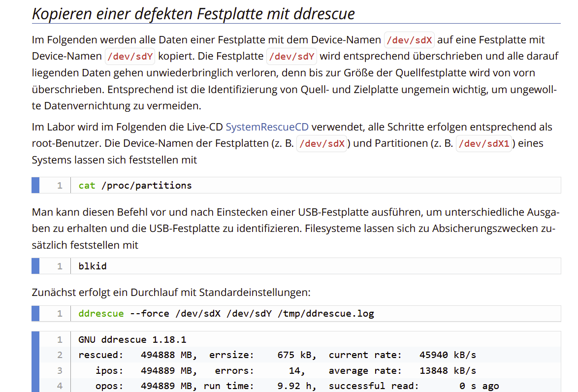Click the inline code "/dev/sdX1" partition example

click(484, 143)
